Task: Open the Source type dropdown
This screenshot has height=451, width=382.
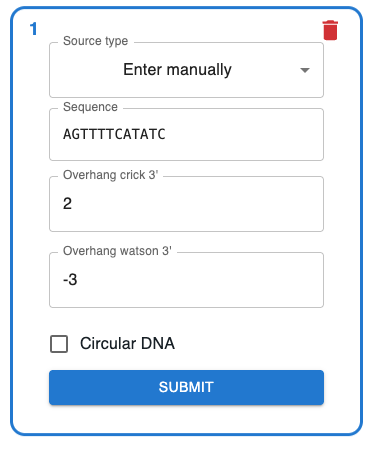Action: 186,70
